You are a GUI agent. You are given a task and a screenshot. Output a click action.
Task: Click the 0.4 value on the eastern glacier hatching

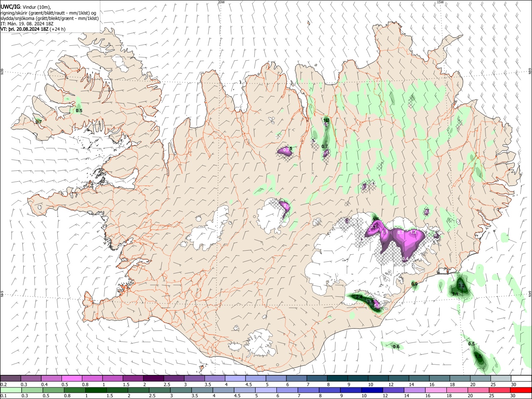[x=405, y=259]
